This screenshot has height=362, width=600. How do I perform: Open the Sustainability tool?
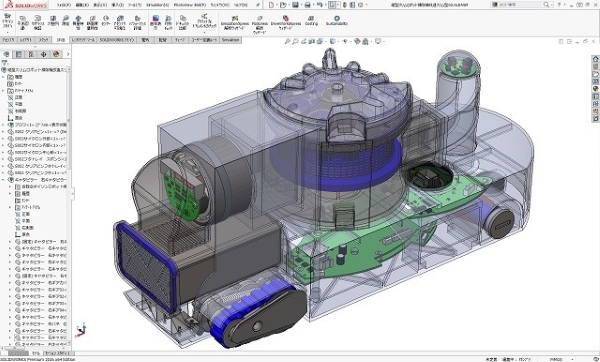point(337,20)
